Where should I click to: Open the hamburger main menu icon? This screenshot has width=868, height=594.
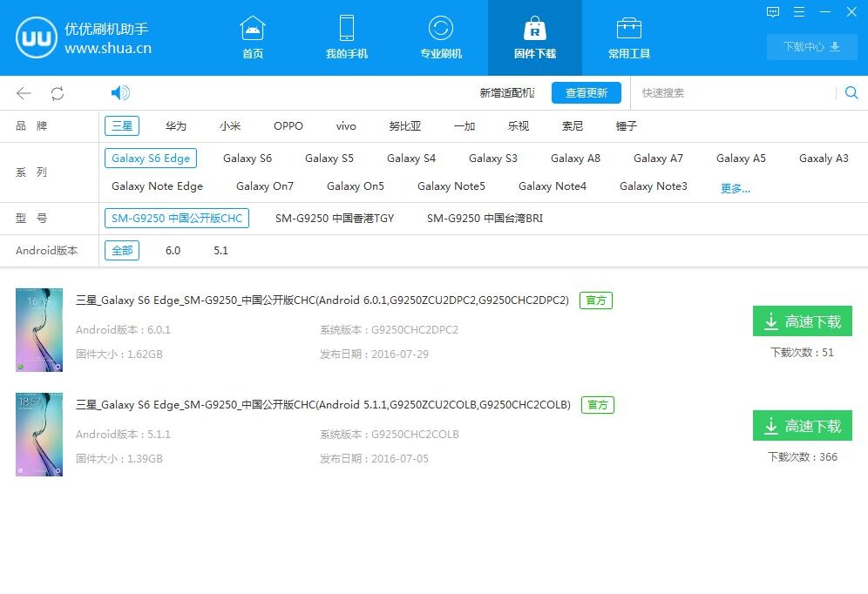[x=799, y=11]
